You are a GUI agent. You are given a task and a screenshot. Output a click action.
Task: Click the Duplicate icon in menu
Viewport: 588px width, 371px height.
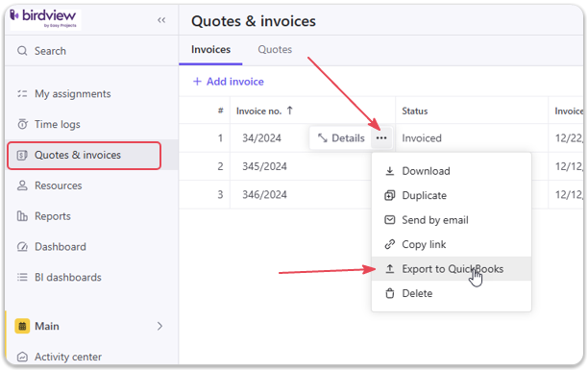pyautogui.click(x=390, y=195)
